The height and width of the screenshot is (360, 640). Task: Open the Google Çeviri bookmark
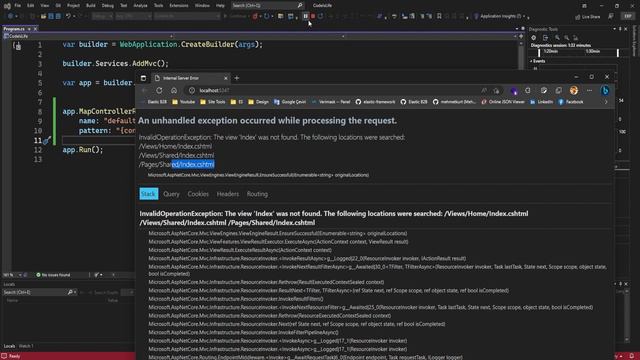[290, 102]
